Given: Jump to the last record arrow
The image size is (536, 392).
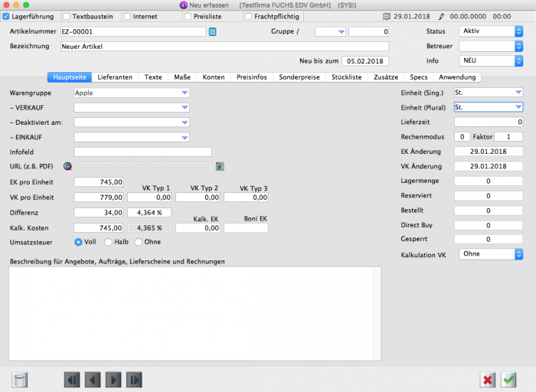Looking at the screenshot, I should 134,379.
